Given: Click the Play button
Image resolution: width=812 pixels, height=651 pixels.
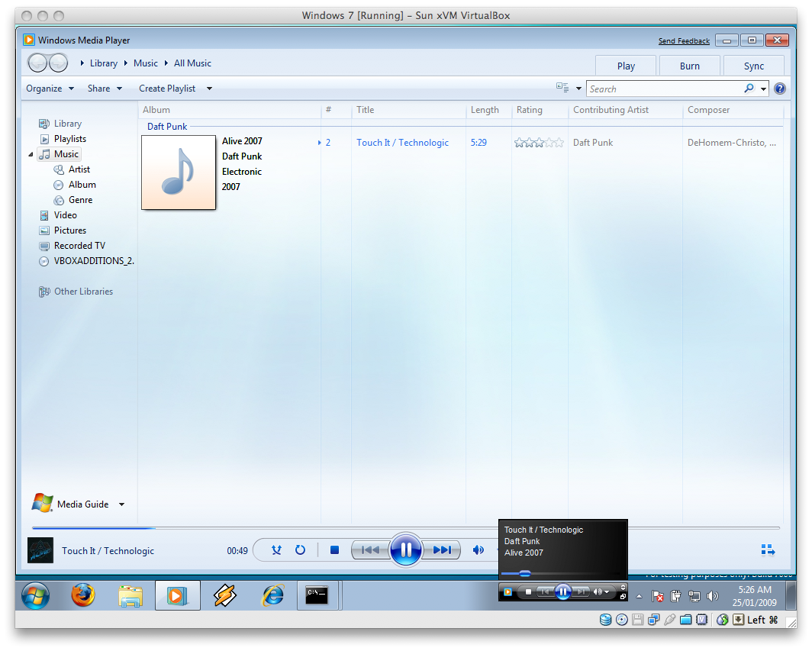Looking at the screenshot, I should point(625,66).
